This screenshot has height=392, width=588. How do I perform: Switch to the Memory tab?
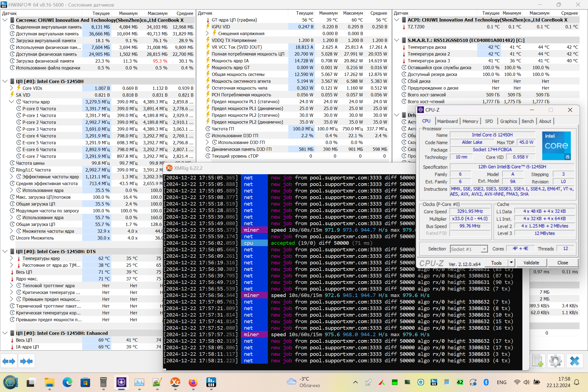click(x=470, y=121)
